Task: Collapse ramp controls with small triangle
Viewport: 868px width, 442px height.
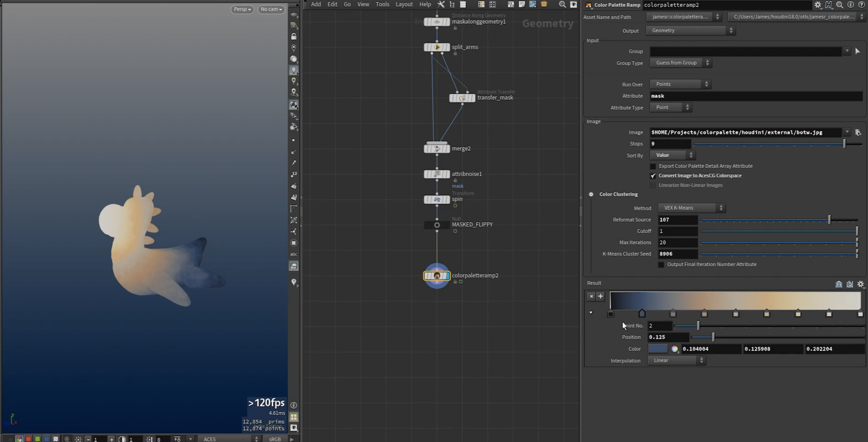Action: [x=591, y=313]
